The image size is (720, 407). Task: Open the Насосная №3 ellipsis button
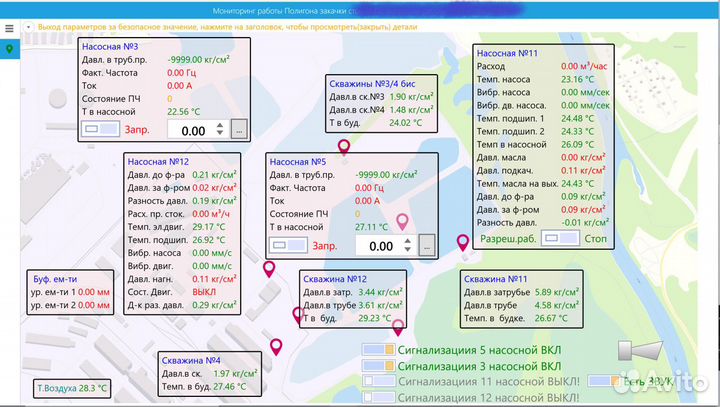239,130
